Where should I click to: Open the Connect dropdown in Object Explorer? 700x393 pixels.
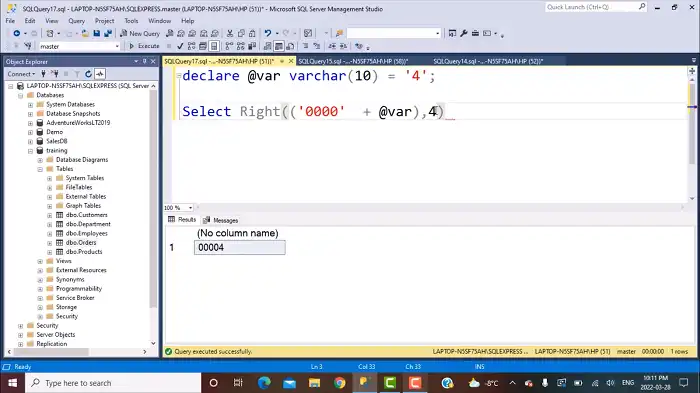click(x=21, y=74)
